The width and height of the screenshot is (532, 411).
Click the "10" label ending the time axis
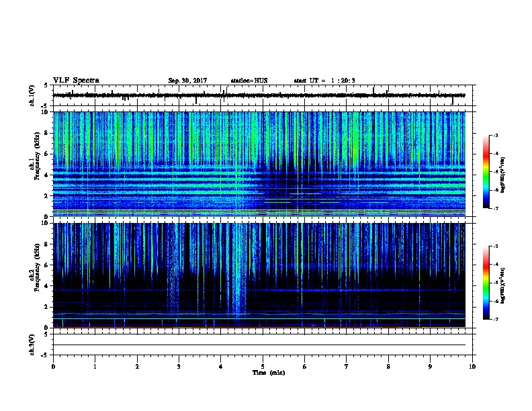[x=472, y=367]
